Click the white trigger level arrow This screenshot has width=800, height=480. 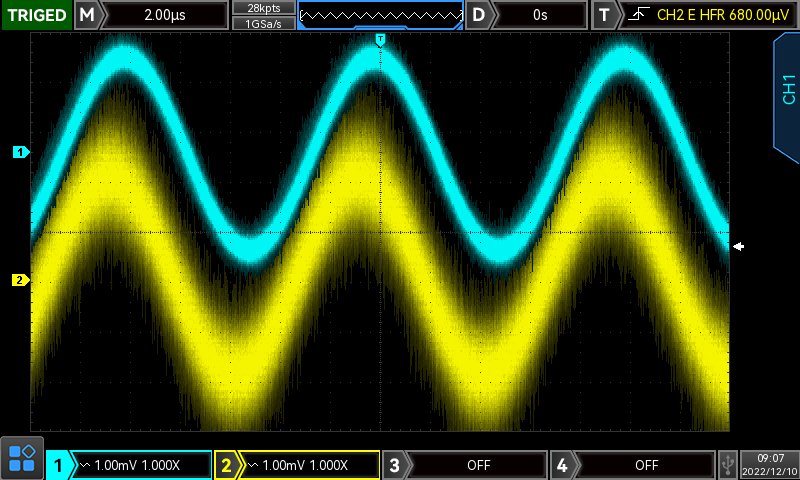click(738, 246)
